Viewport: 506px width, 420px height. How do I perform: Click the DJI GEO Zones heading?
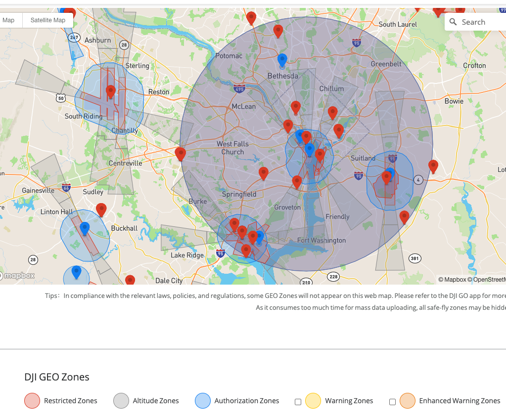[57, 377]
